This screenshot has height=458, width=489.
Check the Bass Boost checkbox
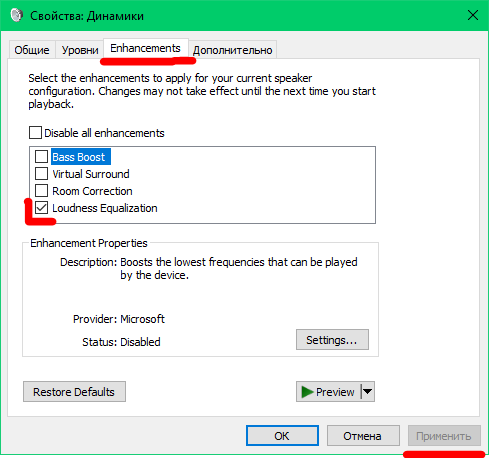click(x=41, y=156)
